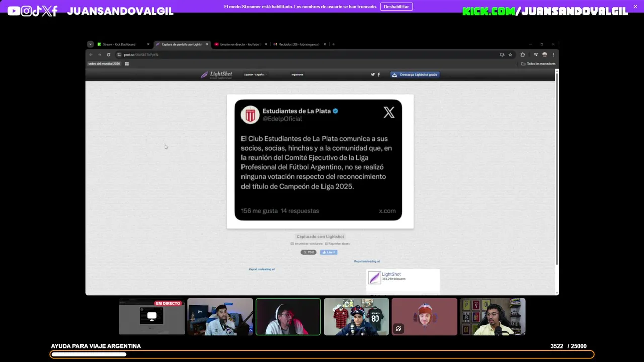Expand the Spanish - Español language selector
This screenshot has width=644, height=362.
coord(255,75)
